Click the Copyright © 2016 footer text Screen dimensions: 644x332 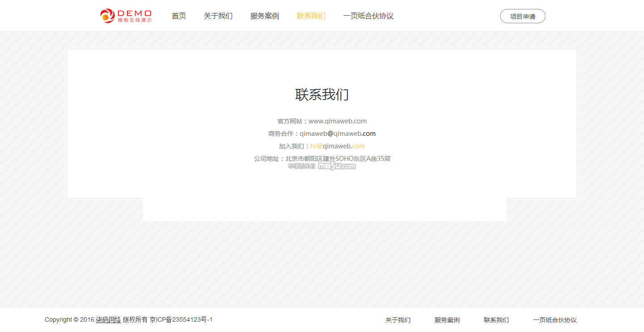click(x=69, y=320)
